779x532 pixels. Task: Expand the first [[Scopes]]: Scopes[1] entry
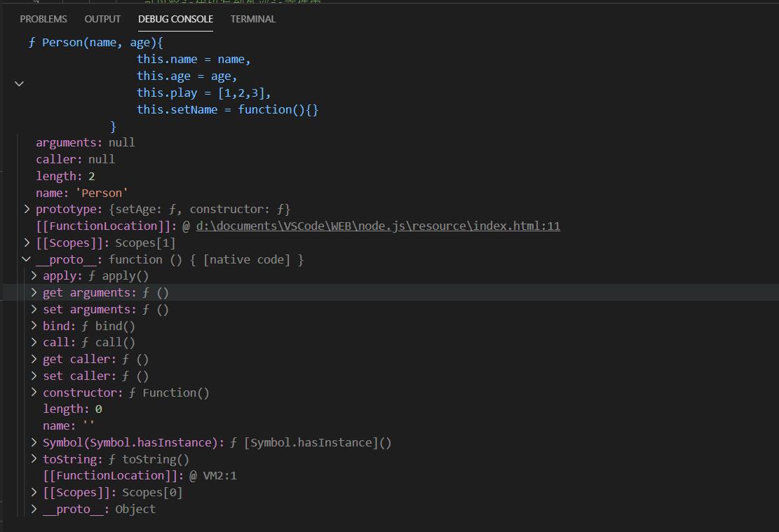click(x=27, y=243)
